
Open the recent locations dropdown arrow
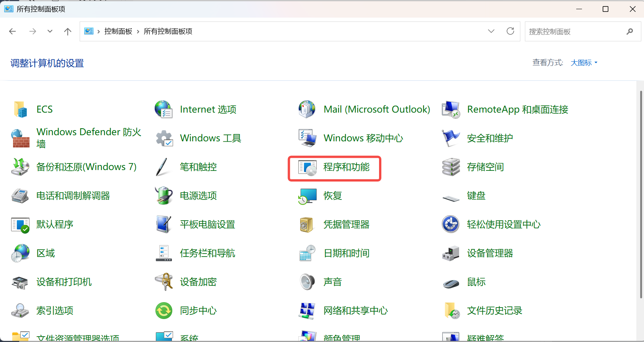(50, 31)
